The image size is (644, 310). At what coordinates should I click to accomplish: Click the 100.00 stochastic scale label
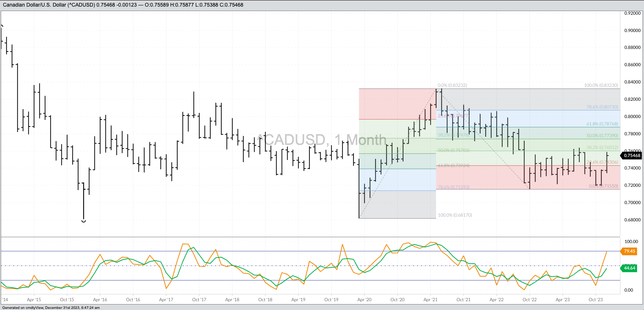click(x=631, y=242)
